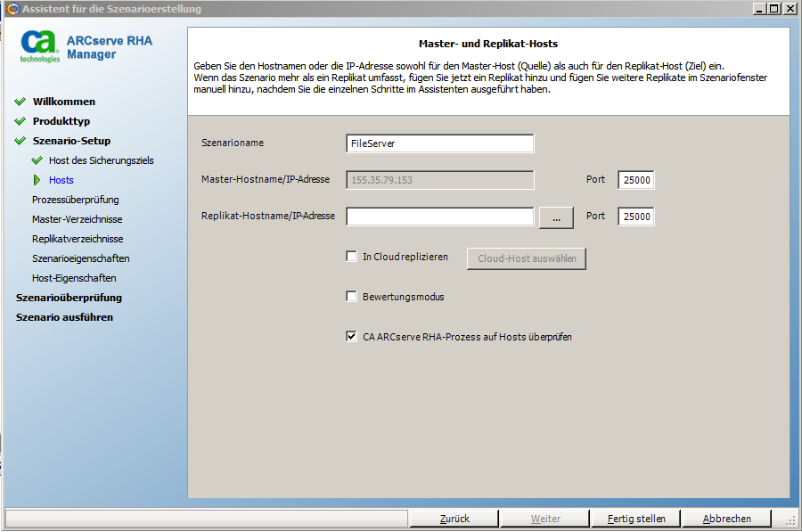Open the Szenario-Setup step

[71, 141]
